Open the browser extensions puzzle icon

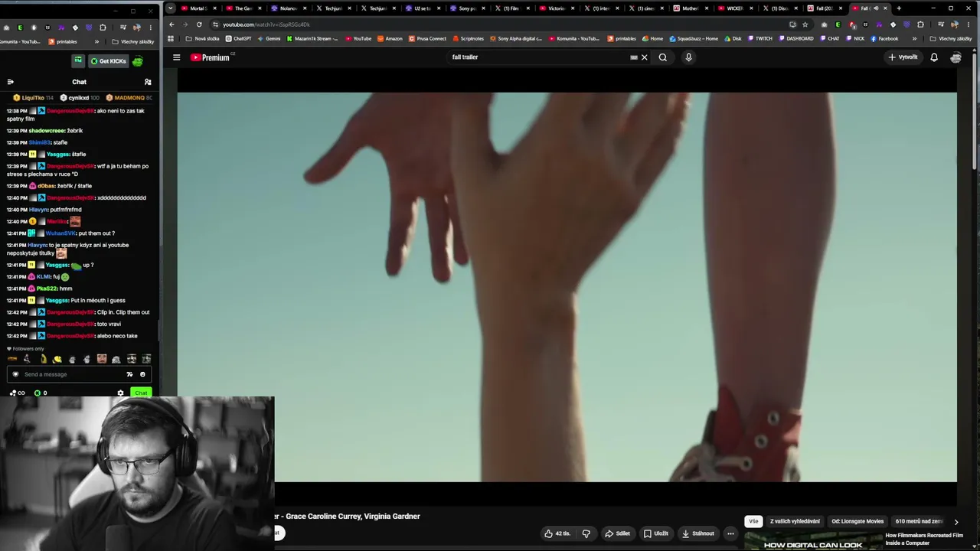click(920, 24)
